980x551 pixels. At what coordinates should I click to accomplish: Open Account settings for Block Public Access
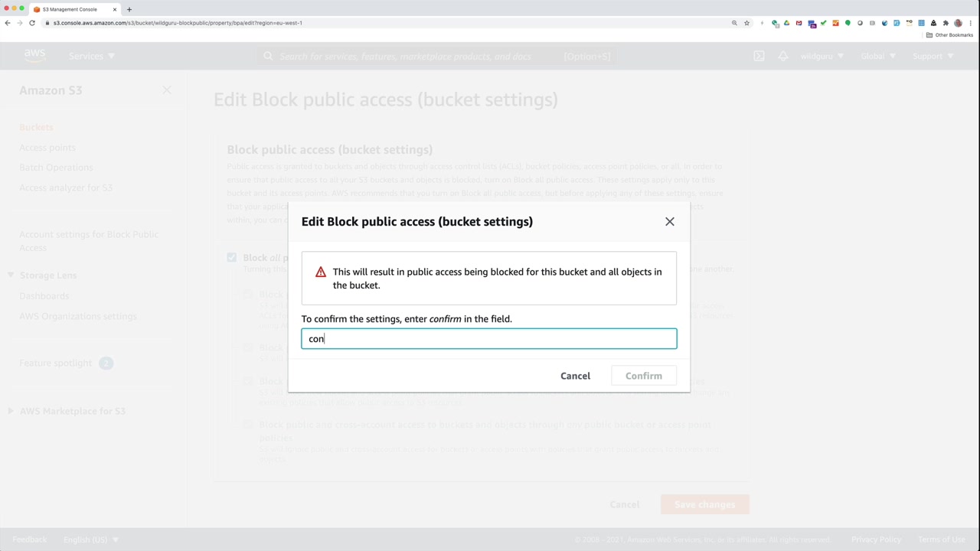coord(89,241)
